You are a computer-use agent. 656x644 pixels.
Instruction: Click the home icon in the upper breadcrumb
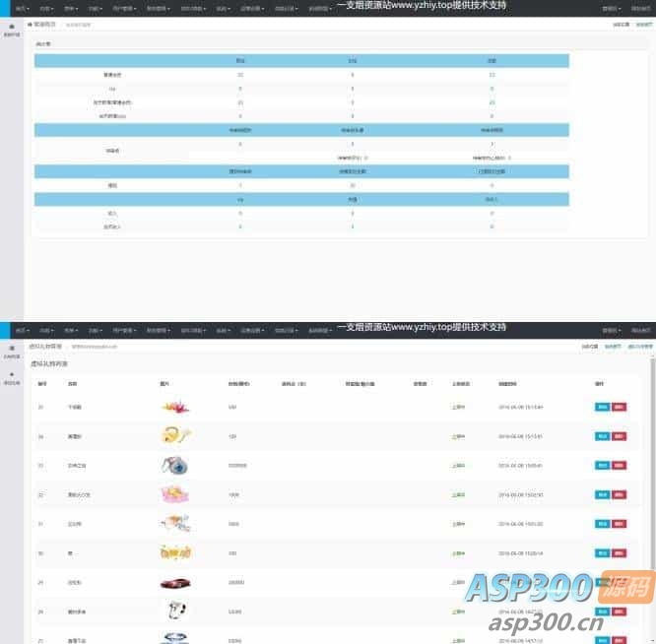(30, 25)
